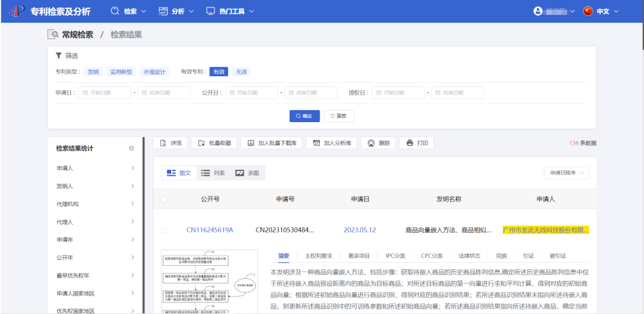Open the 热门工具 tools menu
Viewport: 644px width, 314px height.
(x=230, y=11)
